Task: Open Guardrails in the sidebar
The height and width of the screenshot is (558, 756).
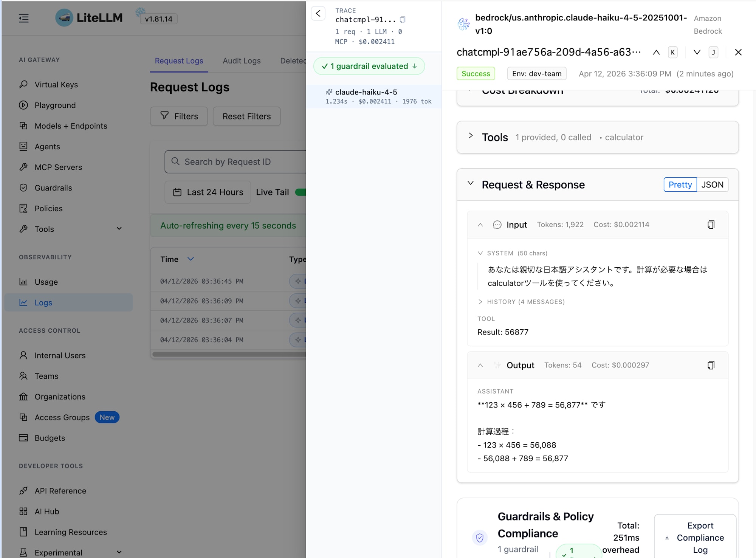Action: pos(53,188)
